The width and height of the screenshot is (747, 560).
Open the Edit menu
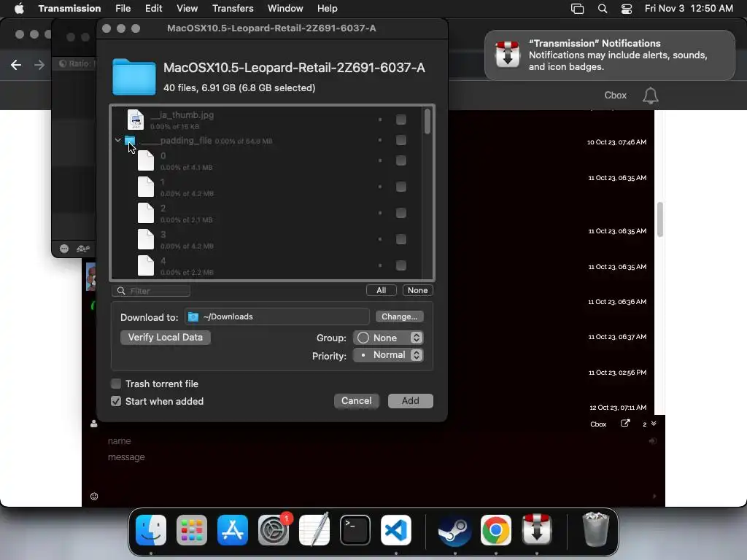point(153,9)
